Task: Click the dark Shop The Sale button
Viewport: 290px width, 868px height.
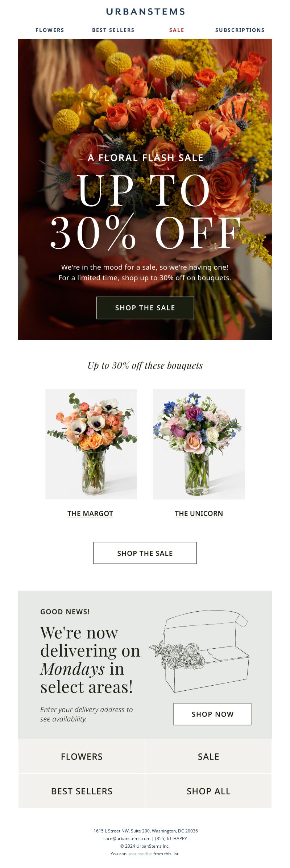Action: tap(145, 308)
